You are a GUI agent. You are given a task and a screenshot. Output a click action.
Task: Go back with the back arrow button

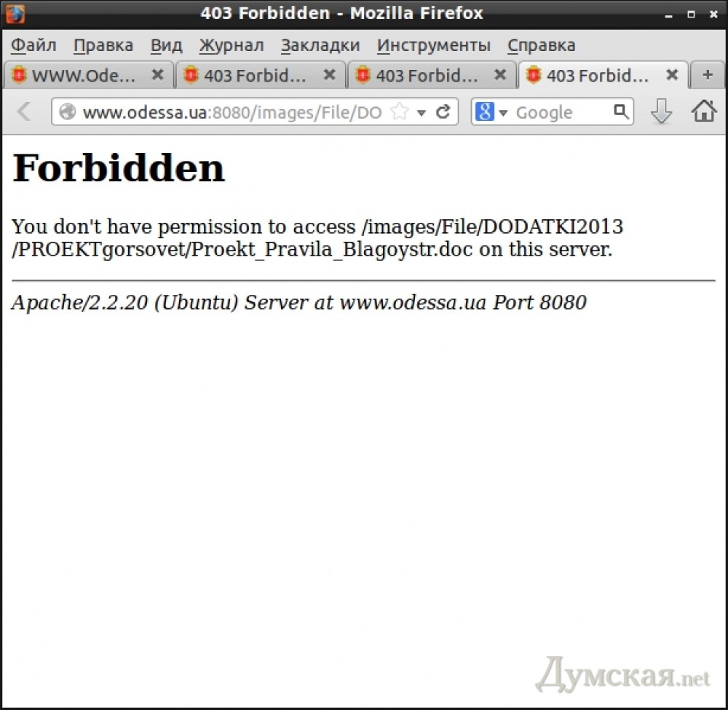24,111
